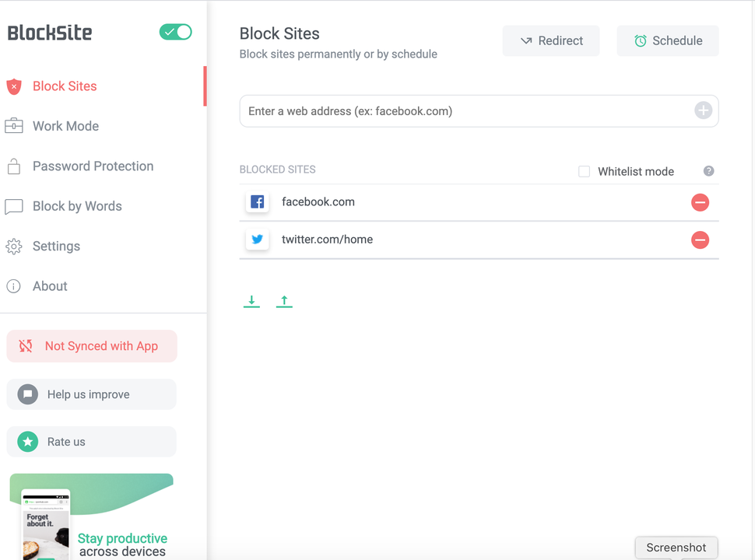This screenshot has height=560, width=755.
Task: Click the BlockSite logo
Action: [x=50, y=33]
